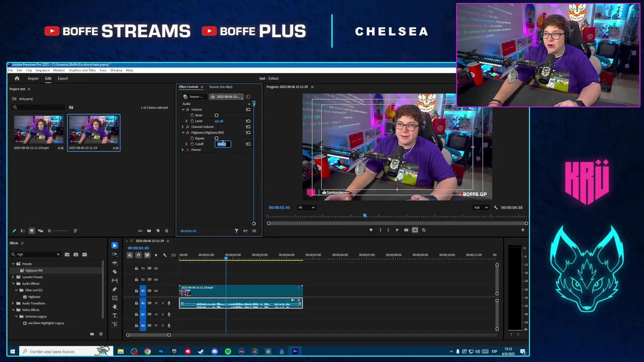
Task: Filter effects by Accelerated Effects badge
Action: (x=67, y=254)
